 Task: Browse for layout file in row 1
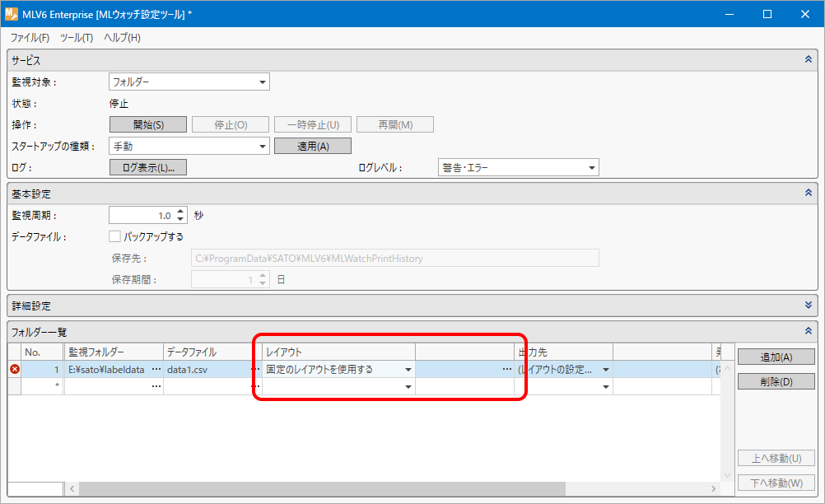click(506, 369)
